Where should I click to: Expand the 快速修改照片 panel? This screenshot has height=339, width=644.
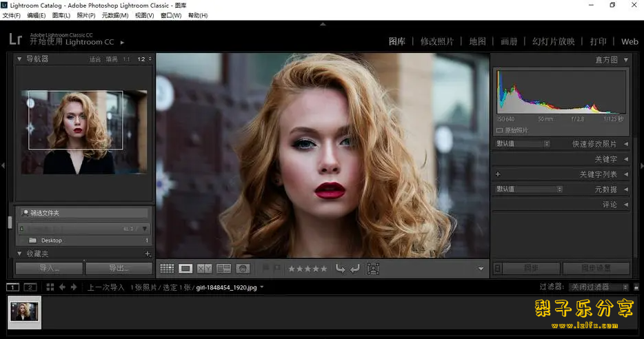pos(626,144)
